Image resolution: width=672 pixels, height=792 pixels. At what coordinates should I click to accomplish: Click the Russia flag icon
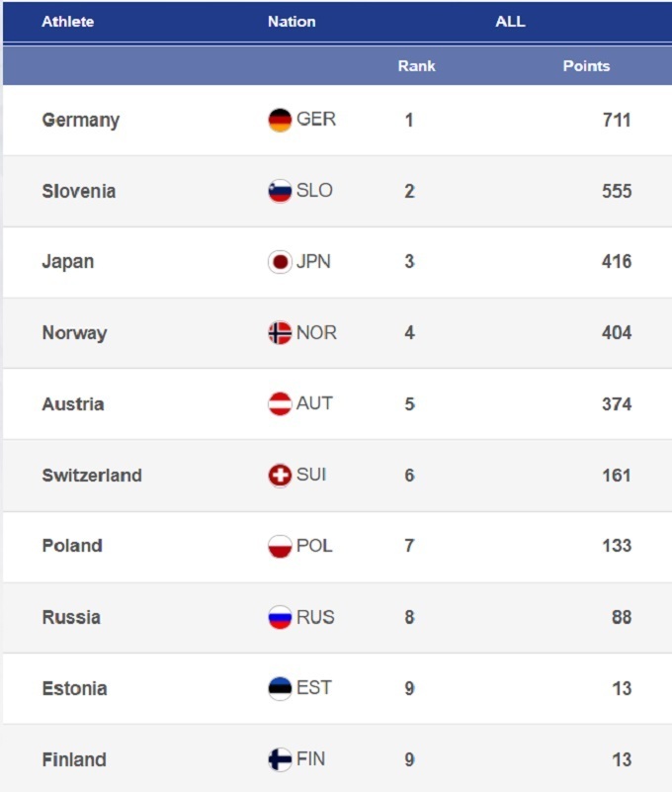point(280,618)
